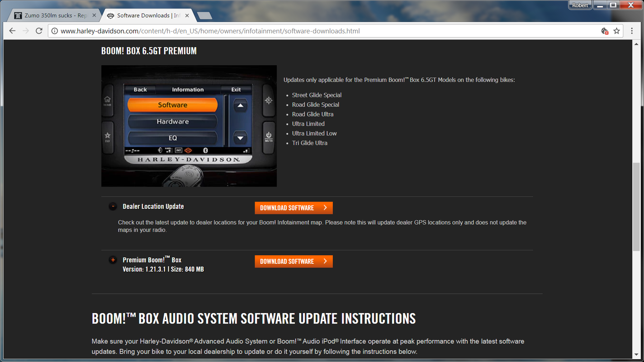The height and width of the screenshot is (362, 644).
Task: Click the Dealer Location Update heading
Action: coord(153,206)
